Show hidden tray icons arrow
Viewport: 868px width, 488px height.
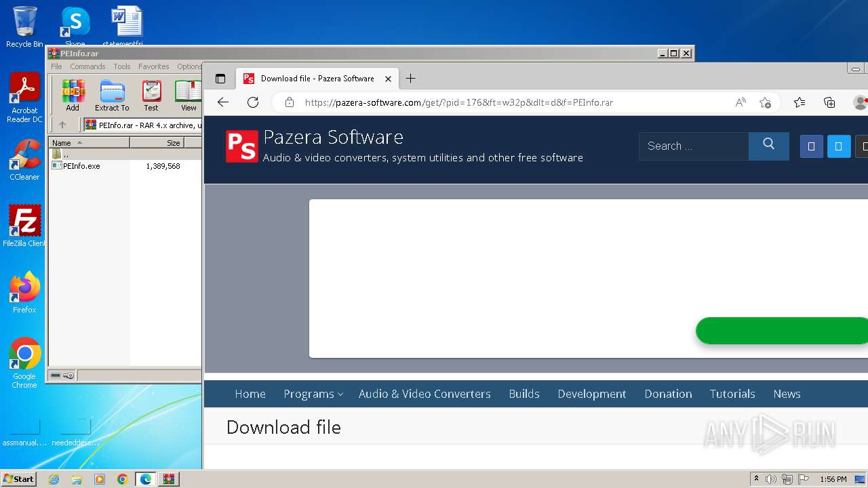pyautogui.click(x=756, y=479)
